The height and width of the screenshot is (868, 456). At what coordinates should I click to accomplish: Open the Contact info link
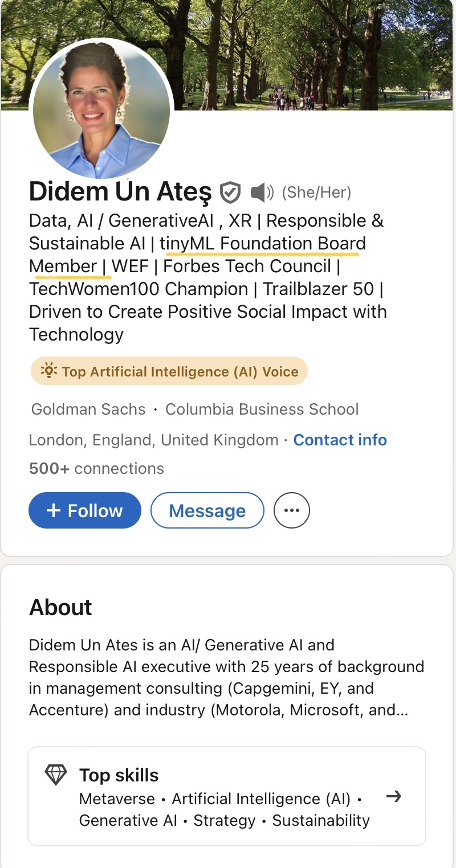pos(340,440)
